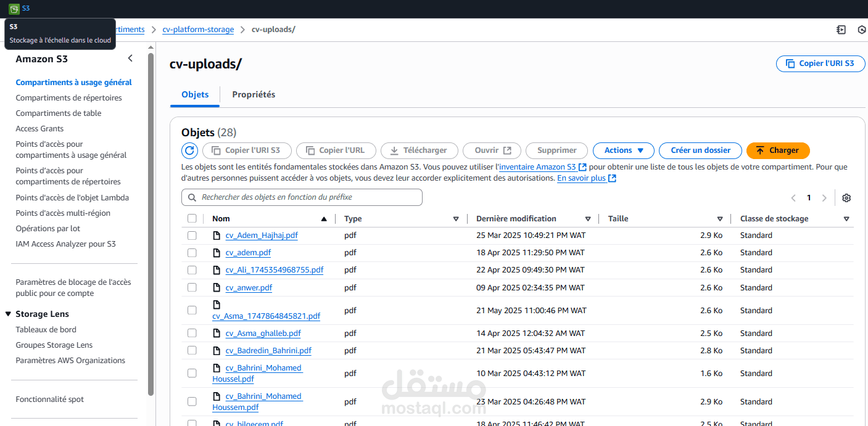Click the file icon above cv_Asma_1747864845821.pdf
Image resolution: width=868 pixels, height=426 pixels.
click(x=217, y=305)
